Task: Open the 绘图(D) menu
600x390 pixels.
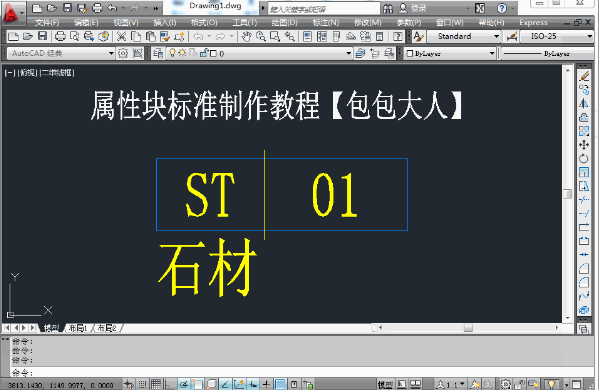Action: 284,23
